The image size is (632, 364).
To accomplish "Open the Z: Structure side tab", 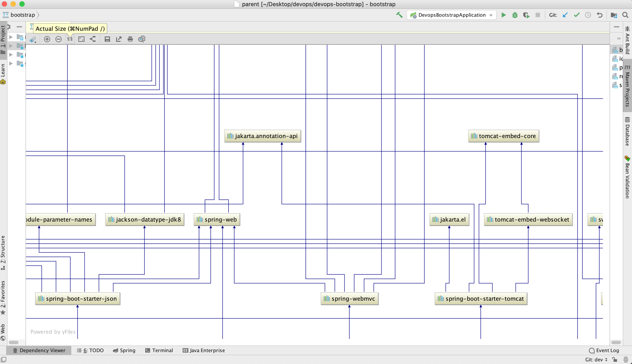I will click(x=3, y=253).
